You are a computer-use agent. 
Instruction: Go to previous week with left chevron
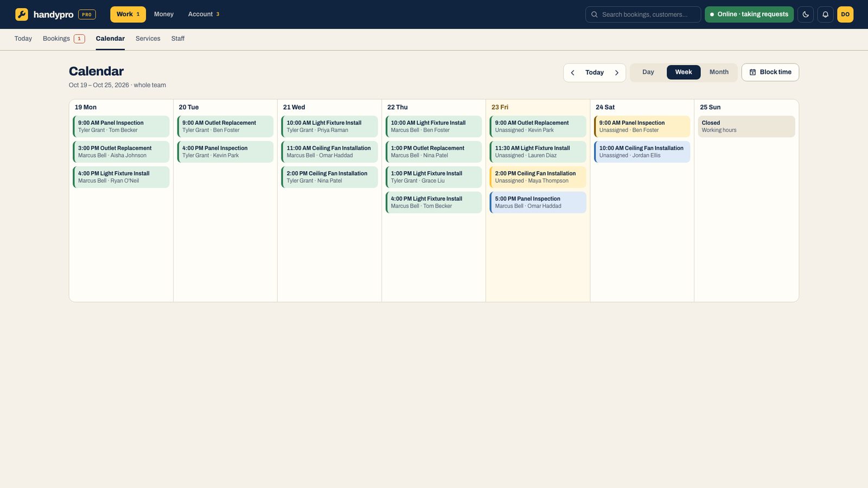[x=572, y=73]
